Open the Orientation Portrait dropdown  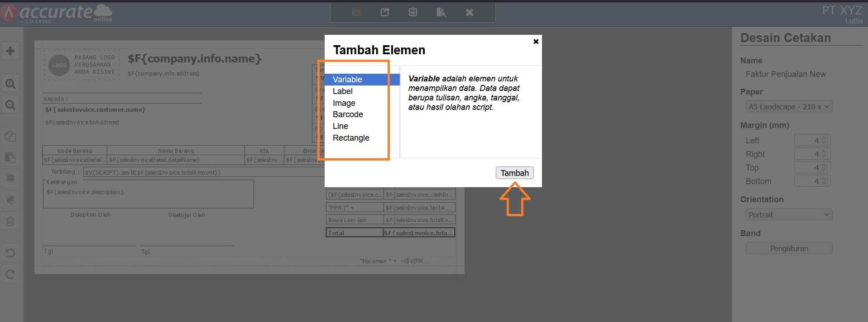click(789, 215)
